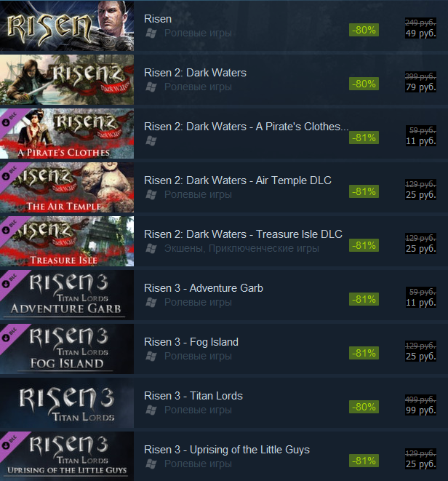Open Risen 2: Dark Waters title link

(x=195, y=73)
